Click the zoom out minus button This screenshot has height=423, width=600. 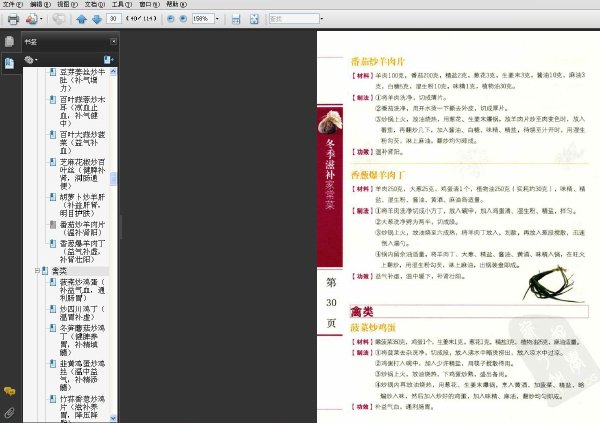point(171,18)
